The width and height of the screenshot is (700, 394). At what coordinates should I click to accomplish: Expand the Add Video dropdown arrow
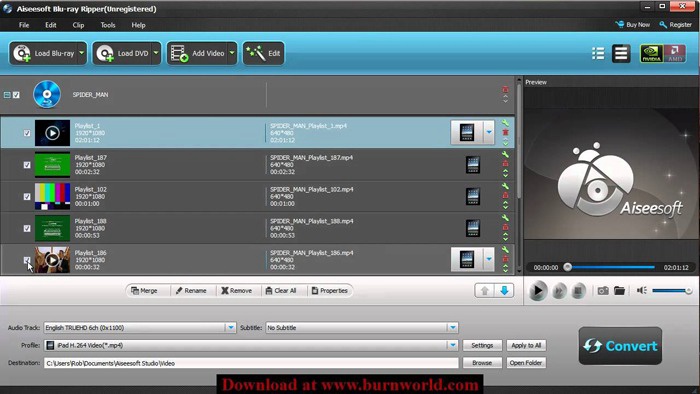click(x=232, y=53)
